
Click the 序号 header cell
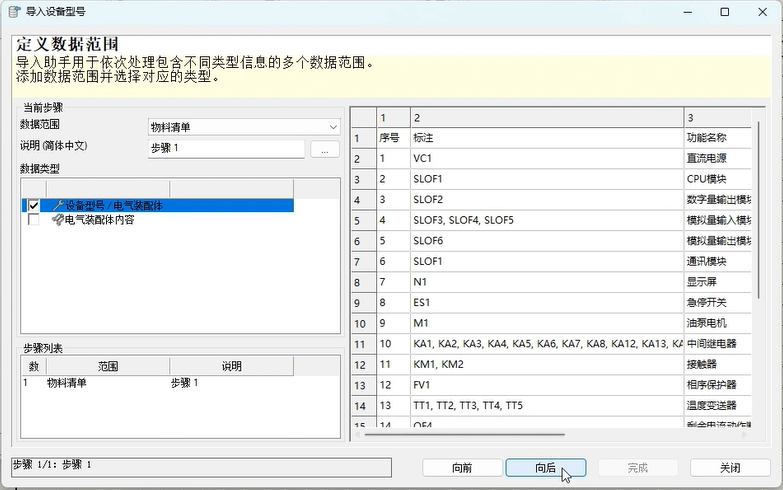[393, 138]
